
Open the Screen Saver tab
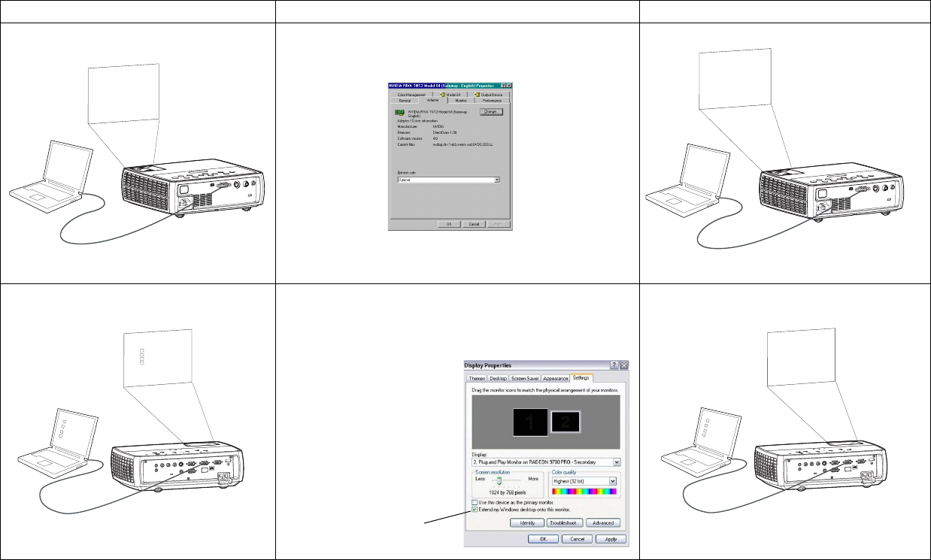(x=525, y=379)
